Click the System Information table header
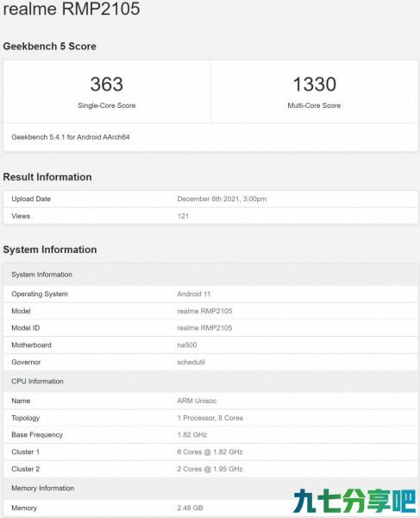 coord(41,275)
